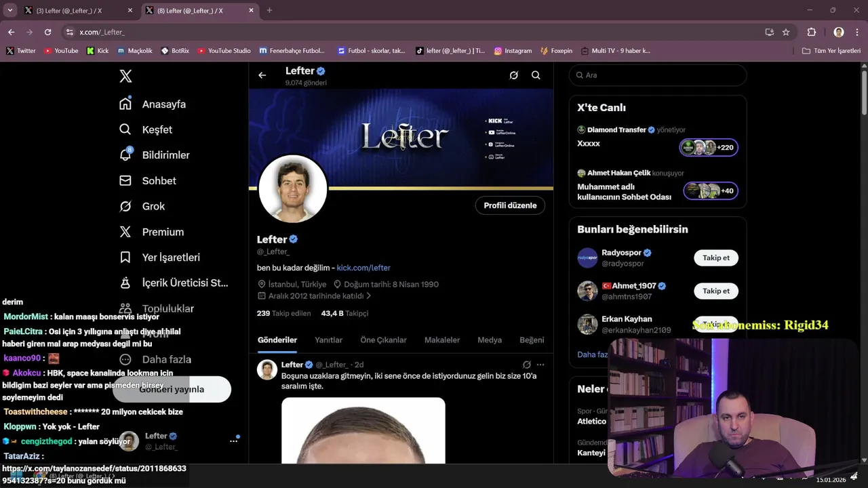Screen dimensions: 868x488
Task: Open the new tab plus button
Action: [x=269, y=10]
